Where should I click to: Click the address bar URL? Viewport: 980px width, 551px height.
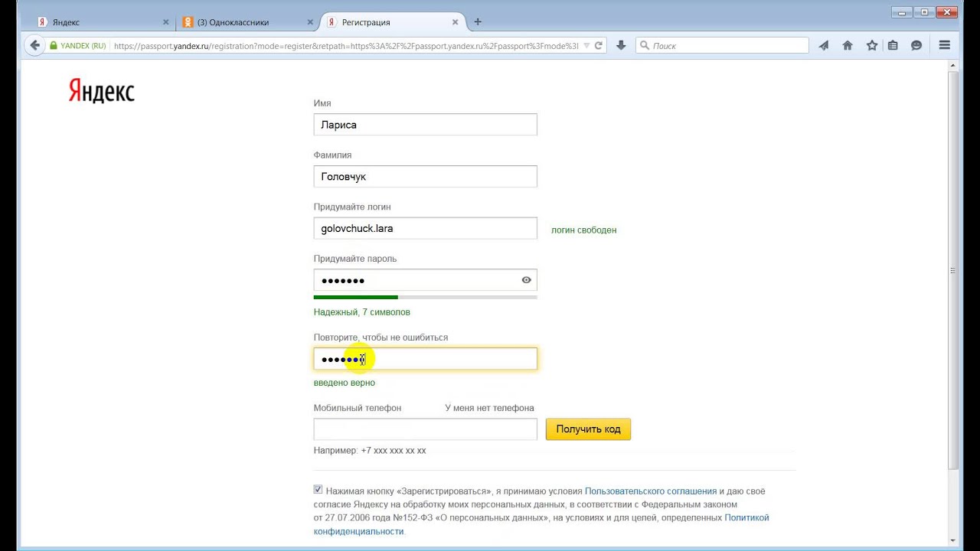pos(346,46)
